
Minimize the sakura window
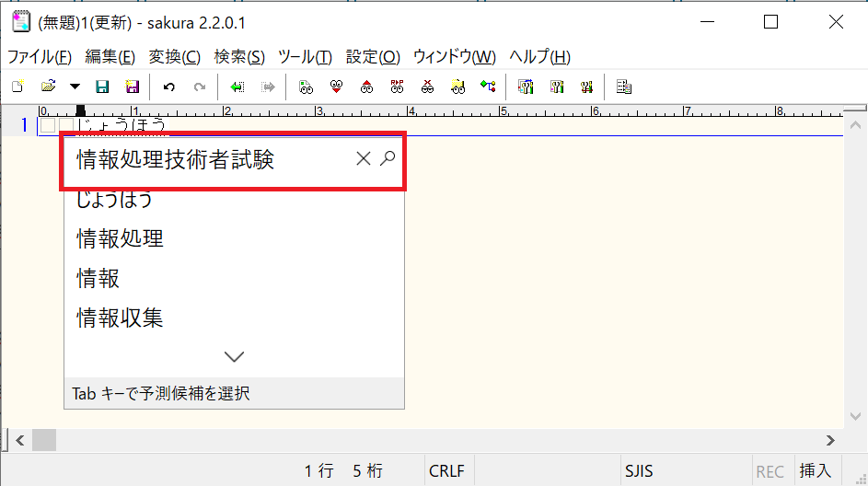click(707, 22)
